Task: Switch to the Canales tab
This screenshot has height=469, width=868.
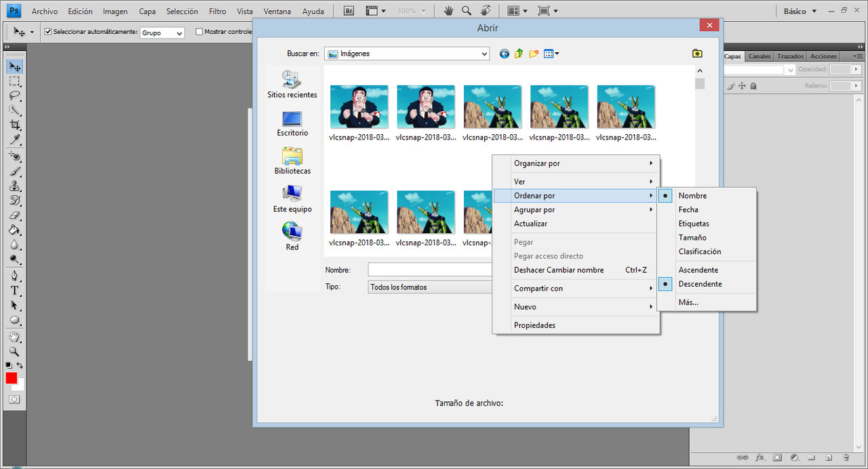Action: coord(759,56)
